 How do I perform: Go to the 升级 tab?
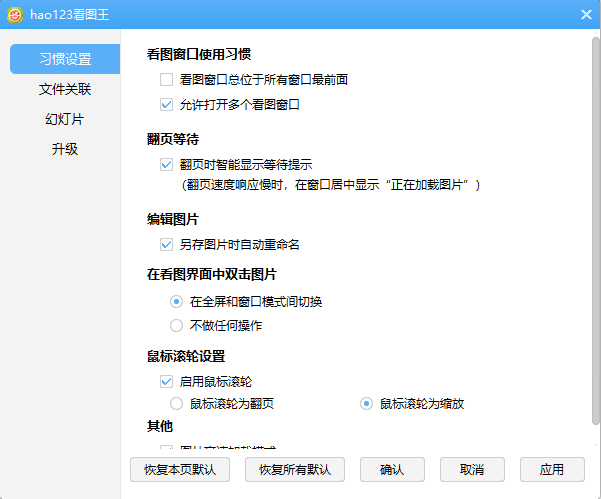[65, 149]
